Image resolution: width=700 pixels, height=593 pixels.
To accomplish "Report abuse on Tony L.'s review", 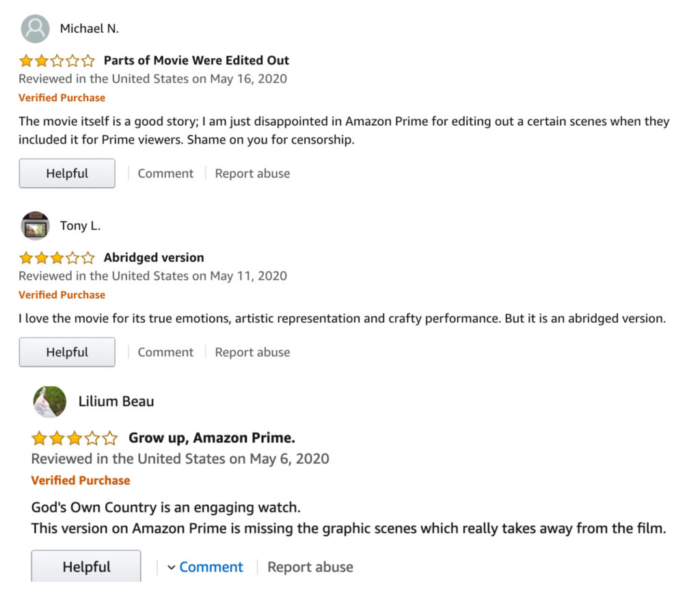I will point(252,352).
